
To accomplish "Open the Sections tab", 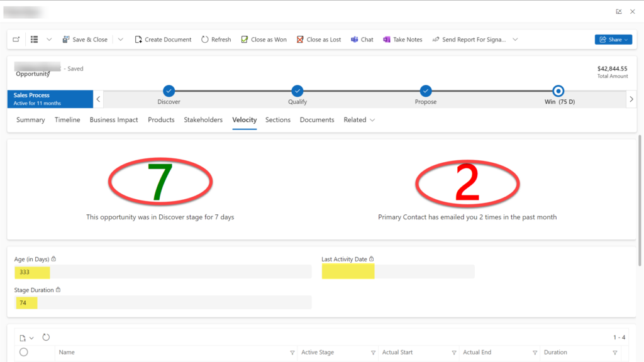I will pos(277,120).
